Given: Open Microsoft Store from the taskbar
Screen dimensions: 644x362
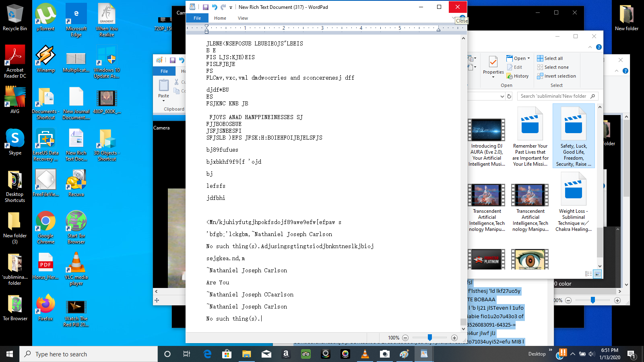Looking at the screenshot, I should [x=227, y=354].
